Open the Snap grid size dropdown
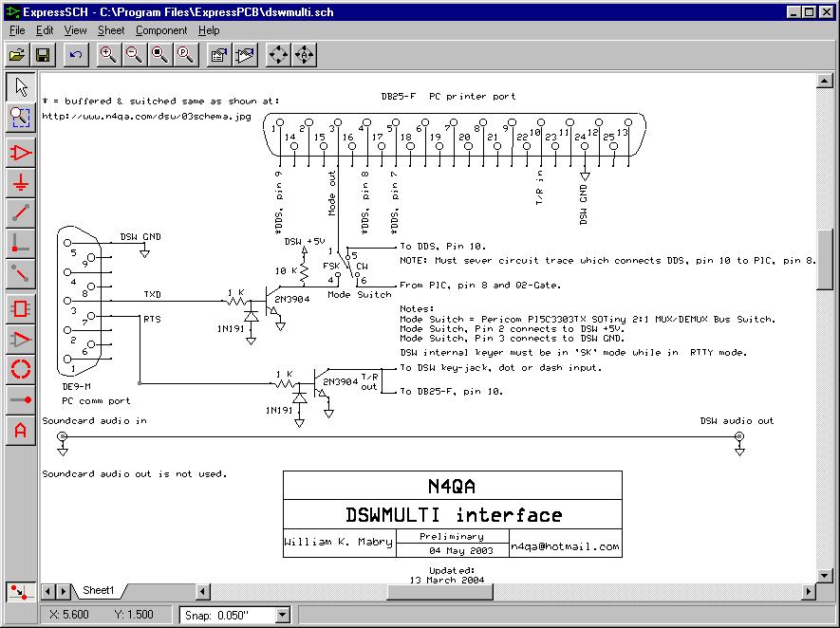The image size is (840, 628). tap(282, 615)
